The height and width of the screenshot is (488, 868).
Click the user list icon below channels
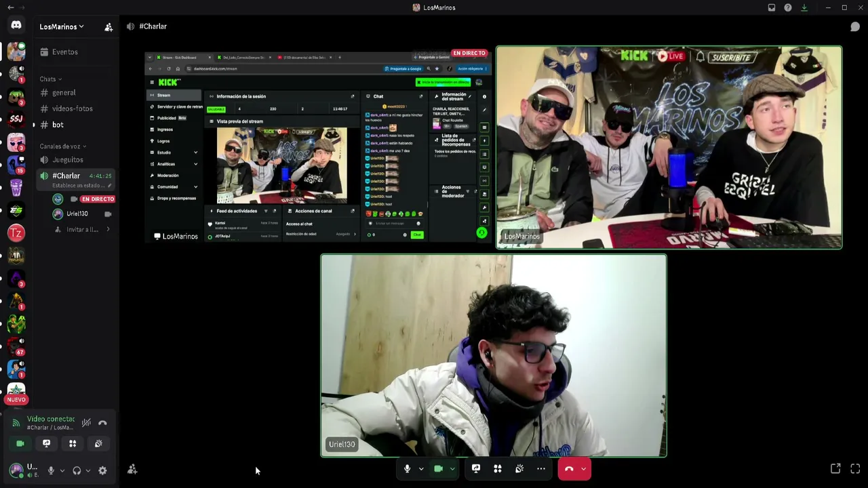click(132, 469)
